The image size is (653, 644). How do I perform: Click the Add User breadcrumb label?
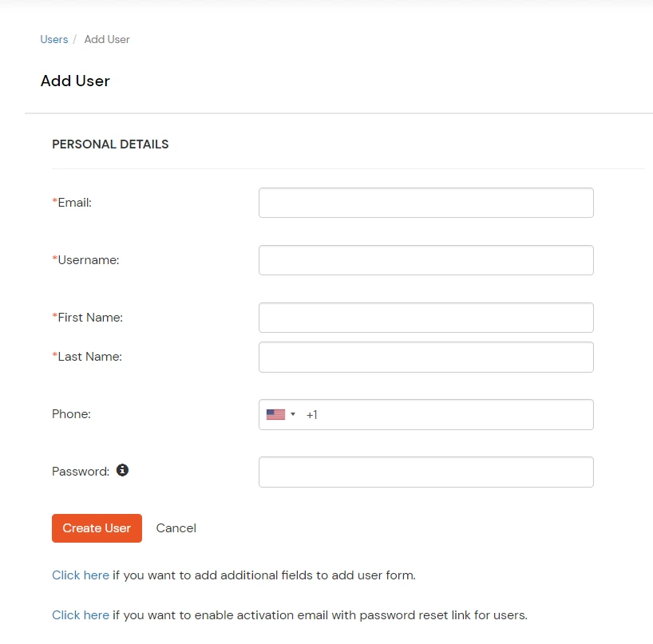pos(106,39)
